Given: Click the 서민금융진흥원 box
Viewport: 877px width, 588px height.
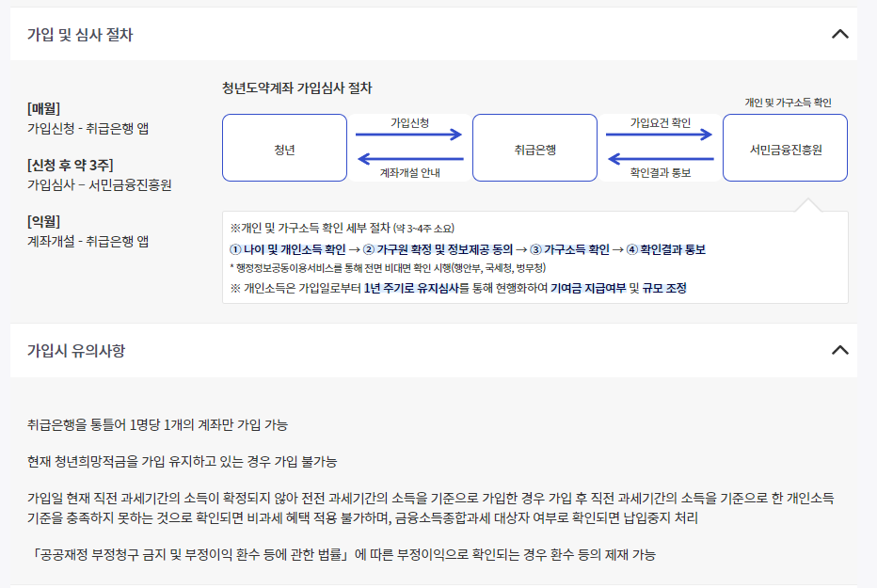Looking at the screenshot, I should click(x=785, y=148).
